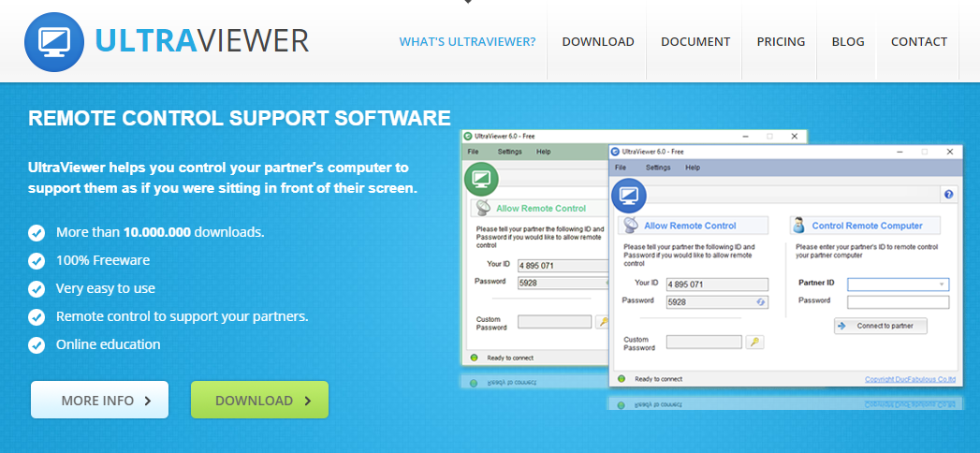This screenshot has width=980, height=453.
Task: Click the key icon in back window
Action: click(603, 322)
